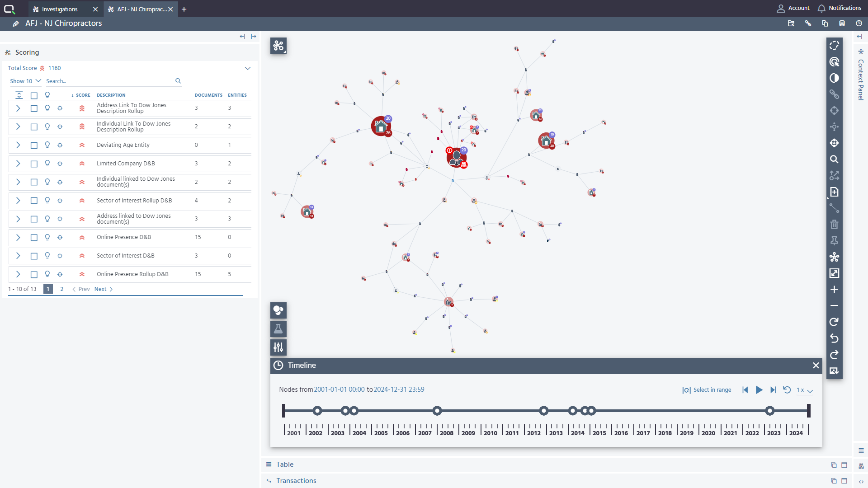Select the lasso selection tool on the graph toolbar
Image resolution: width=868 pixels, height=488 pixels.
tap(834, 45)
